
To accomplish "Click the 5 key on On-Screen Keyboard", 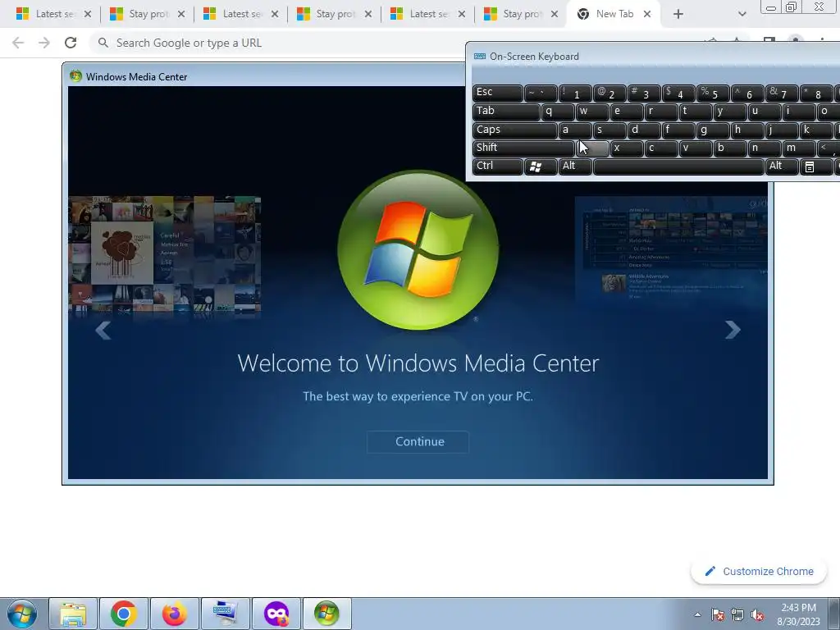I will pos(713,94).
